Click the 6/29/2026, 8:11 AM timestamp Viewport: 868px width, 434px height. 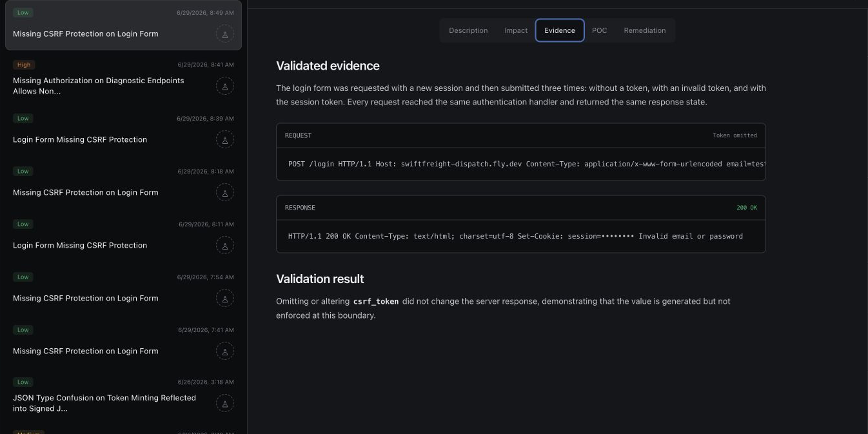[206, 224]
